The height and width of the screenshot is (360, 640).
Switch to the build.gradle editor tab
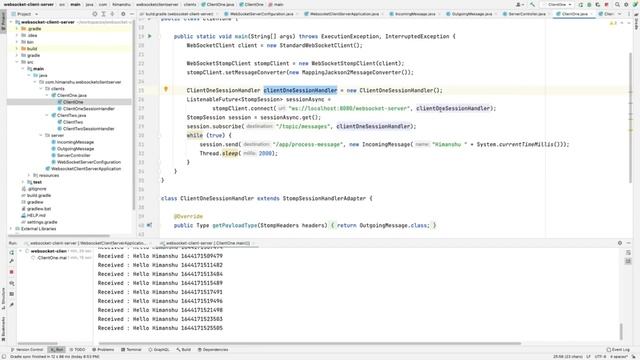(179, 14)
